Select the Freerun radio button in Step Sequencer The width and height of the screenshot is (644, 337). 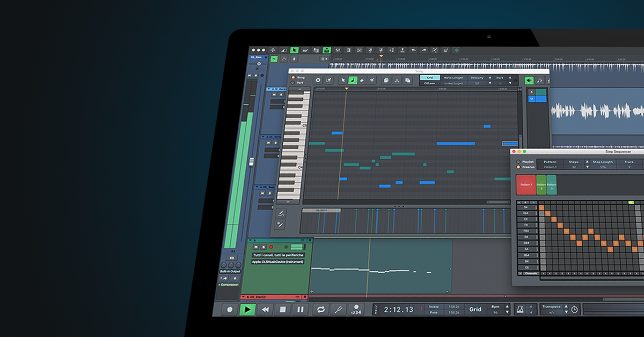point(518,167)
